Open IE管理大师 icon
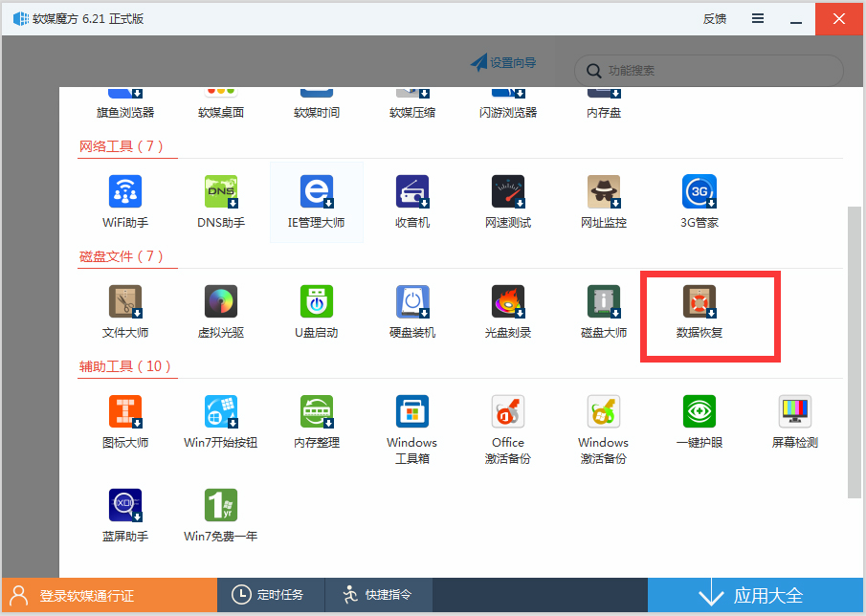The width and height of the screenshot is (866, 616). pyautogui.click(x=317, y=192)
